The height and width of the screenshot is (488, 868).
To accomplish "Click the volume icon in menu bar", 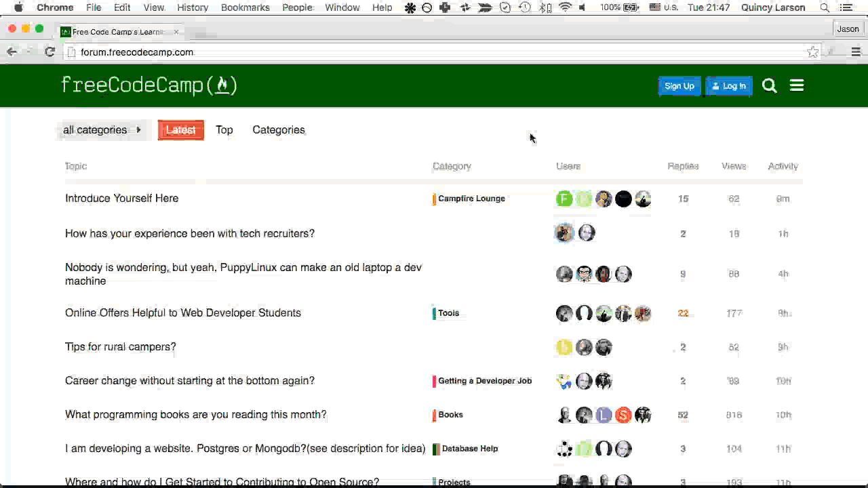I will click(583, 7).
